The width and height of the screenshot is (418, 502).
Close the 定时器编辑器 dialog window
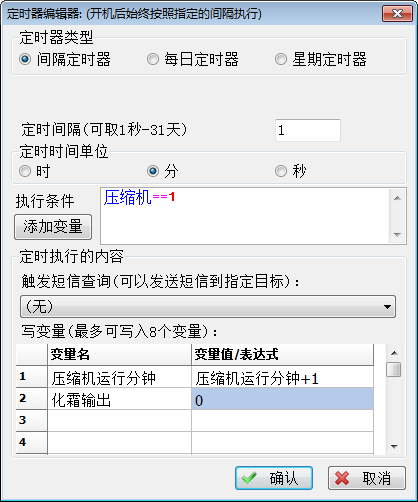tap(397, 14)
